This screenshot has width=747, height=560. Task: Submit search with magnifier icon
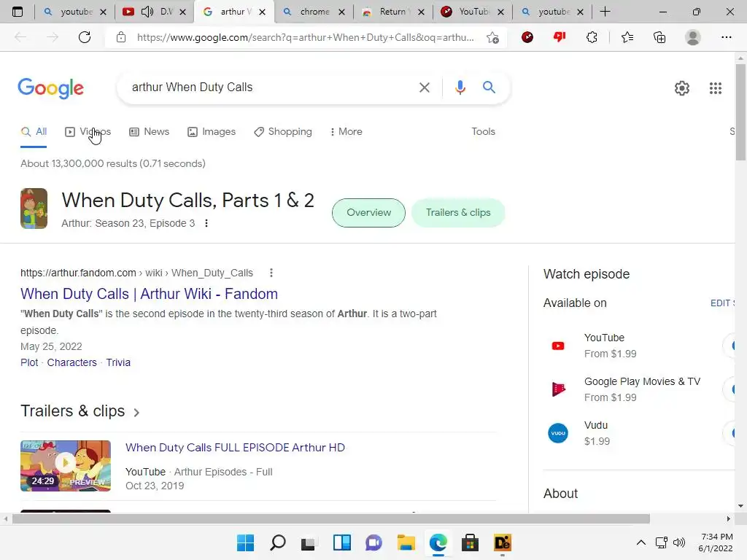tap(489, 87)
